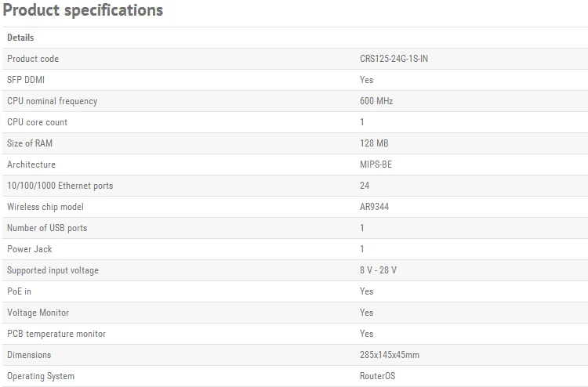Select the AR9344 wireless chip value
The width and height of the screenshot is (588, 387).
click(375, 207)
